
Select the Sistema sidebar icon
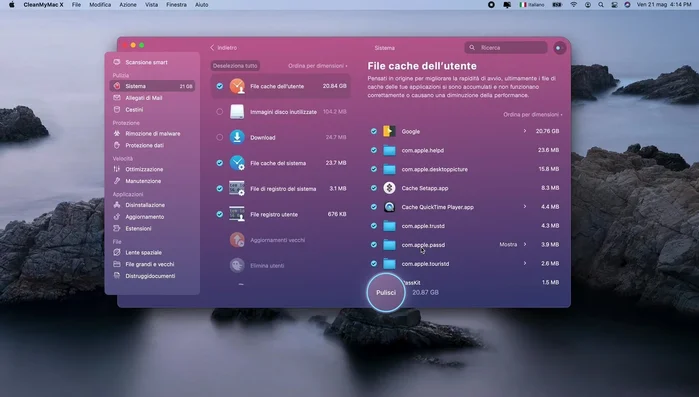(x=117, y=86)
